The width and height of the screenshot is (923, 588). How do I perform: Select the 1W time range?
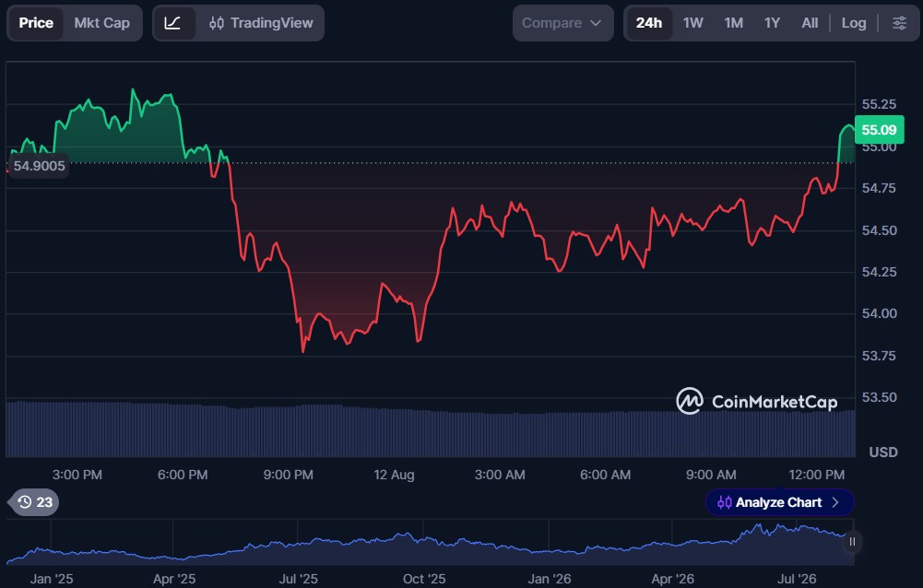coord(692,23)
